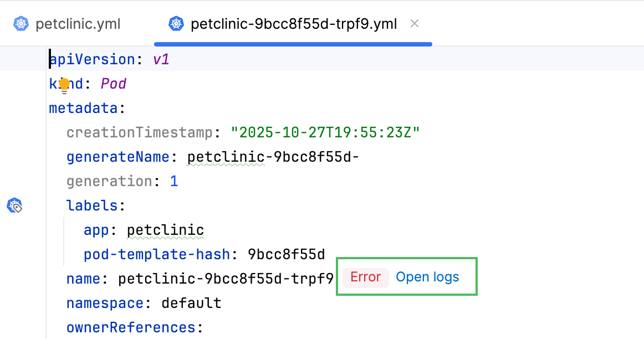Close the petclinic-9bcc8f55d-trpf9.yml tab

(415, 24)
